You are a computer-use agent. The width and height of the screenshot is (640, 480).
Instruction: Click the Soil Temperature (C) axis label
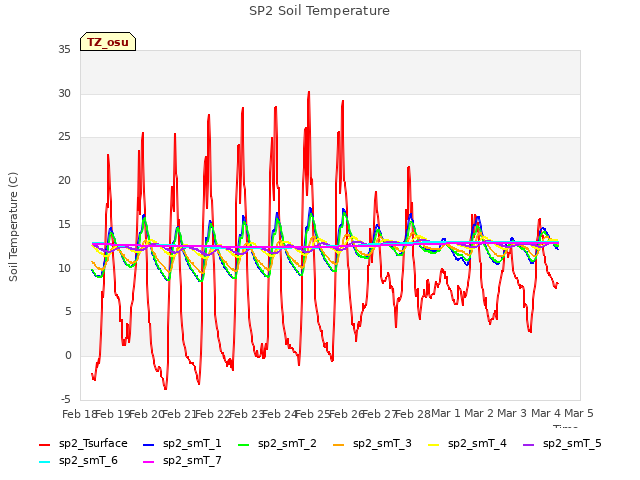click(x=13, y=227)
